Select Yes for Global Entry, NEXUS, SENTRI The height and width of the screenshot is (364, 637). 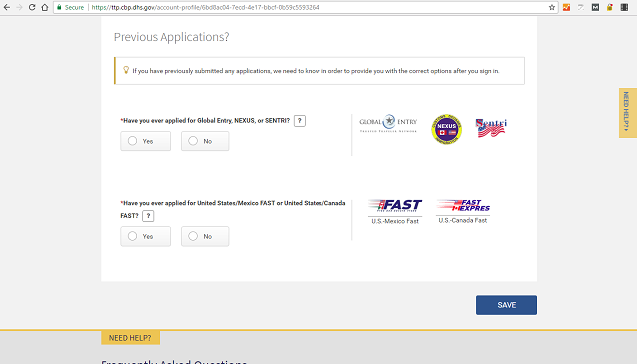point(146,141)
